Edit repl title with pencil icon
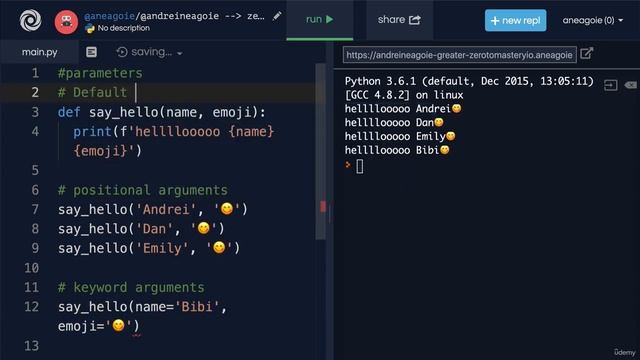Screen dimensions: 640x360 click(x=277, y=16)
